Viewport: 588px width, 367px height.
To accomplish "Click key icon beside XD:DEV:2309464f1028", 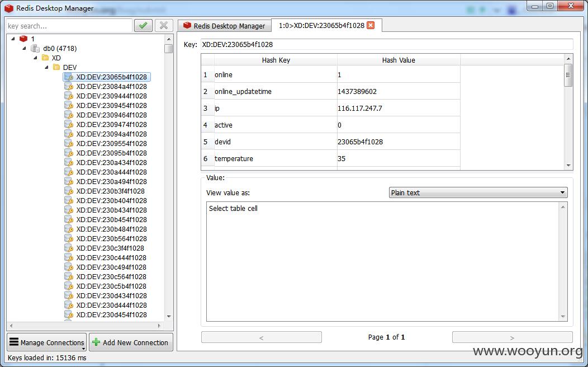I will 69,115.
